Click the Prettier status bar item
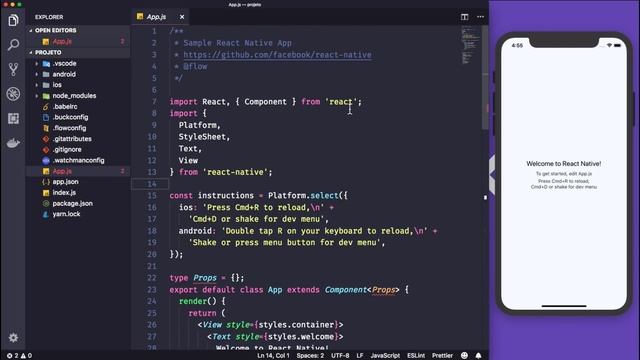 [442, 356]
